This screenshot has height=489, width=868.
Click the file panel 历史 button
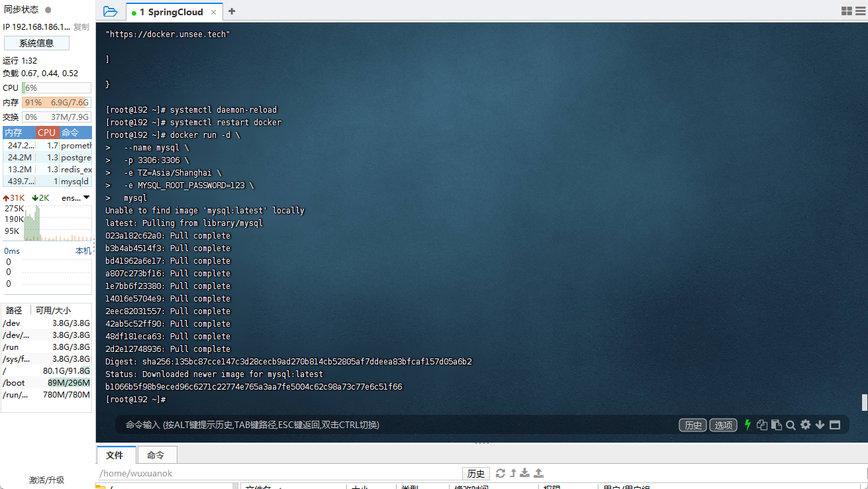[476, 474]
